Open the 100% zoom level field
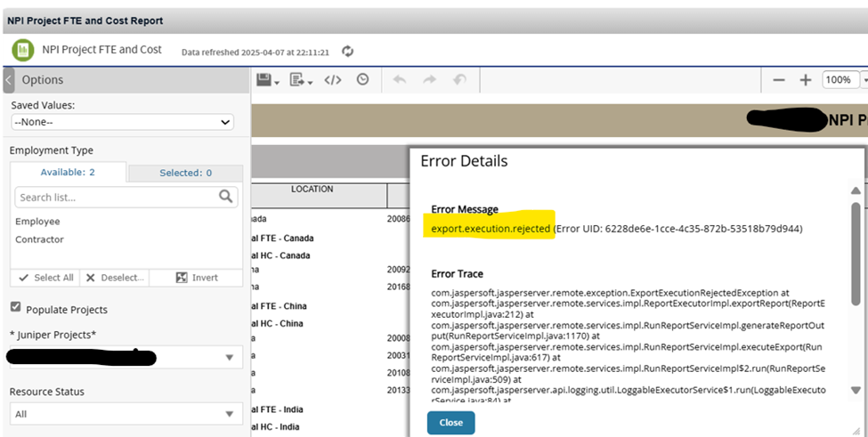 point(841,80)
